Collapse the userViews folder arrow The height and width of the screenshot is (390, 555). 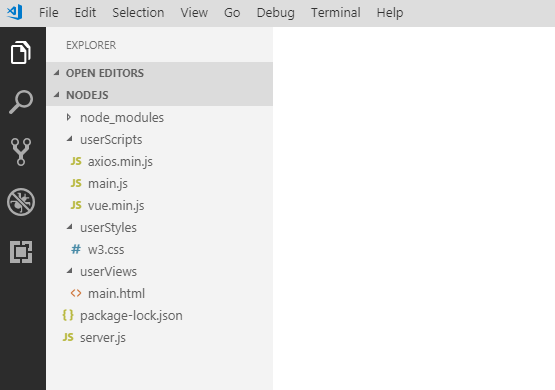[x=70, y=271]
